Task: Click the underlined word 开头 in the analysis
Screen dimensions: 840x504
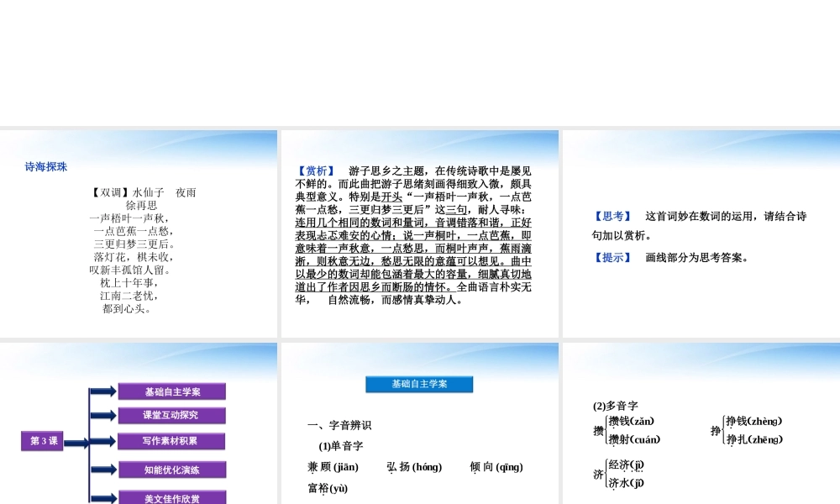Action: (x=391, y=197)
